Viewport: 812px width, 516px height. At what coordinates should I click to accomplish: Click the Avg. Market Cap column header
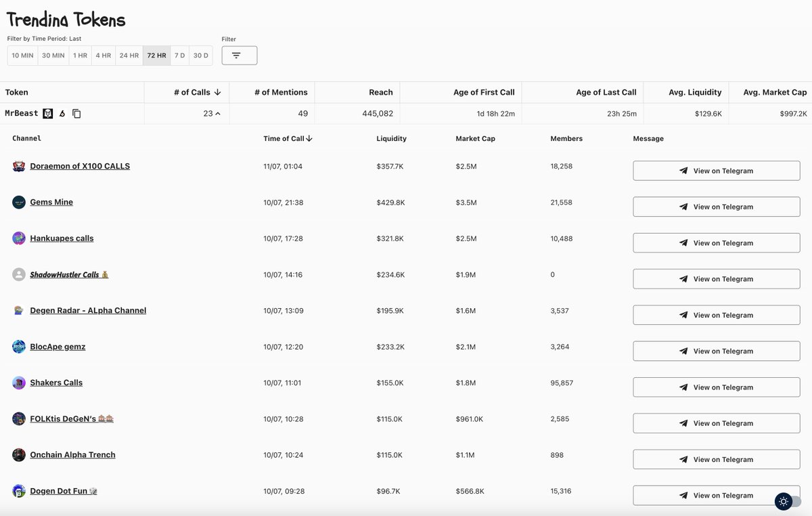[x=775, y=92]
